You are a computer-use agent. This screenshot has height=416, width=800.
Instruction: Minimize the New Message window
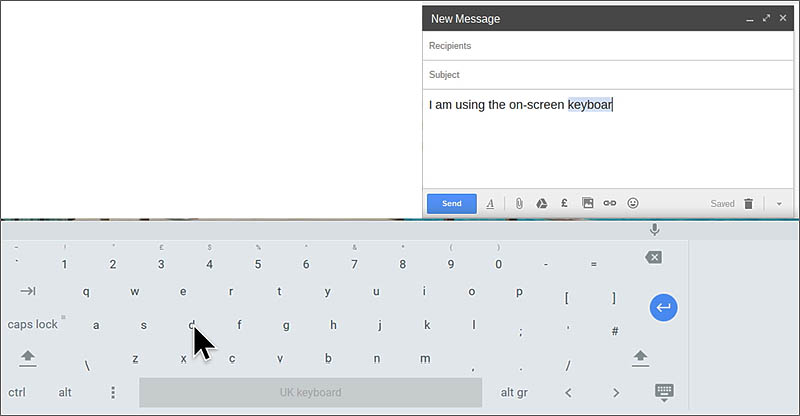point(749,19)
